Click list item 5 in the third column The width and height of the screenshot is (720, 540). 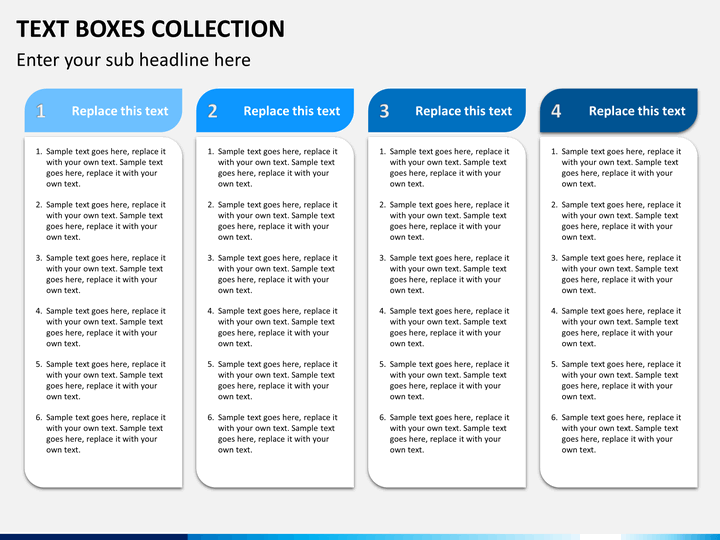[x=444, y=380]
